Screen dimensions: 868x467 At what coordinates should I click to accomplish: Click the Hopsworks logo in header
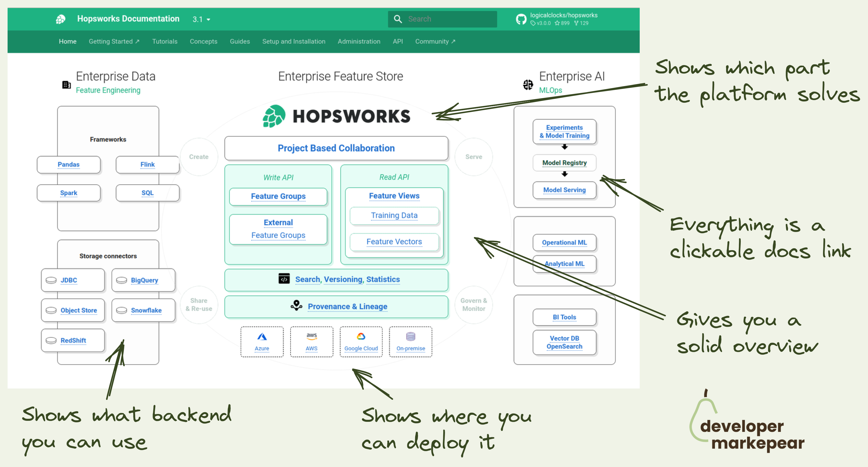[x=61, y=19]
